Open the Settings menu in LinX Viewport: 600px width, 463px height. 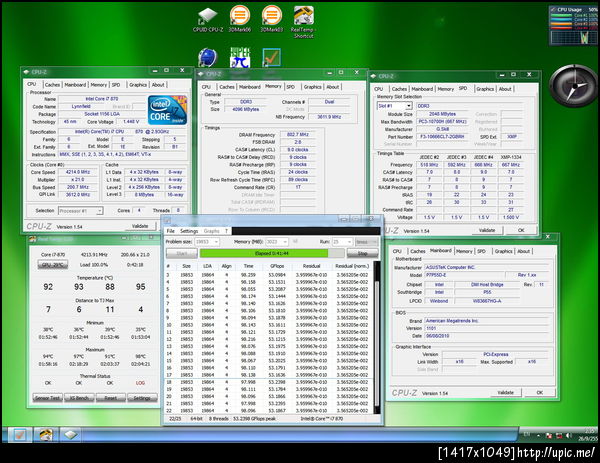(x=189, y=231)
